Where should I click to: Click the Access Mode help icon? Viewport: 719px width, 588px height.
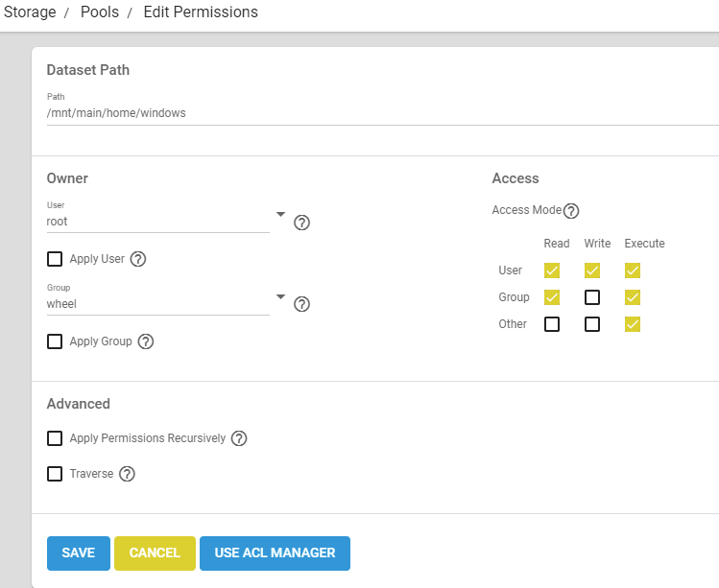(571, 211)
